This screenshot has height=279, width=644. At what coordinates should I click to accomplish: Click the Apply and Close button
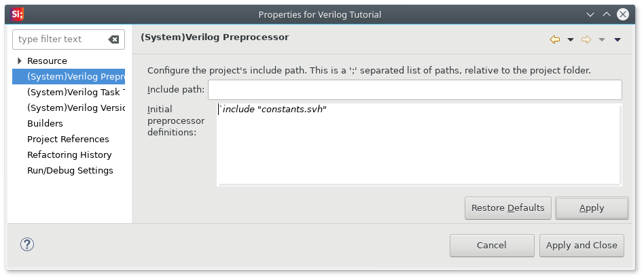click(582, 246)
